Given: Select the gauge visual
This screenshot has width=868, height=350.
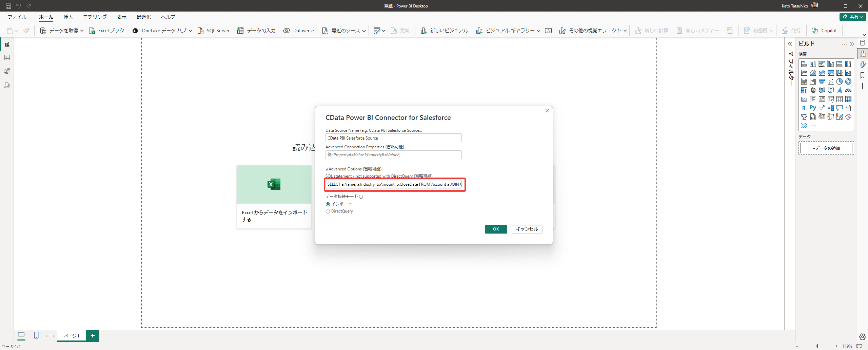Looking at the screenshot, I should [848, 90].
